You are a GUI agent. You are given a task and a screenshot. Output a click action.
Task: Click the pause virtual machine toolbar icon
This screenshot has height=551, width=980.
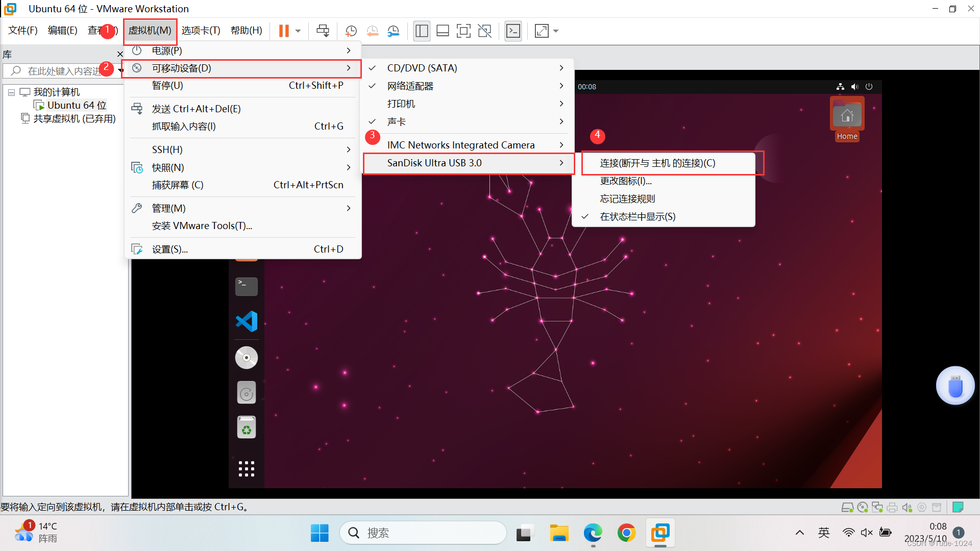(x=284, y=31)
